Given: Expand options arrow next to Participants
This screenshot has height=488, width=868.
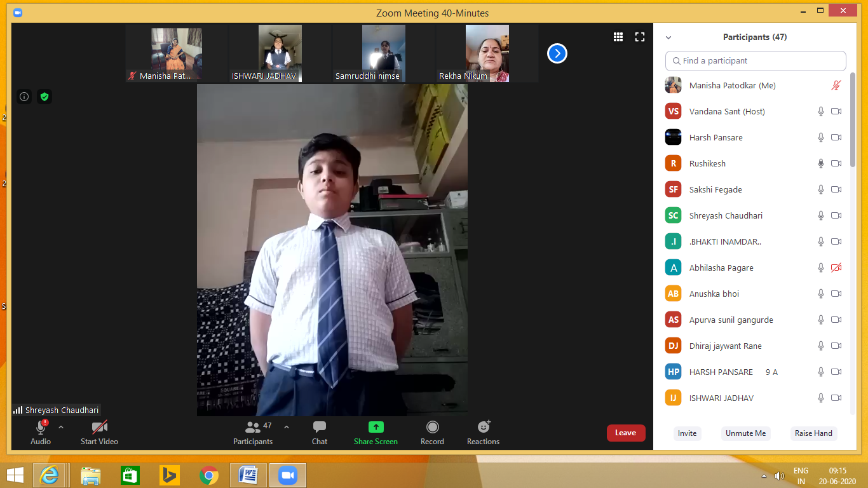Looking at the screenshot, I should (287, 427).
